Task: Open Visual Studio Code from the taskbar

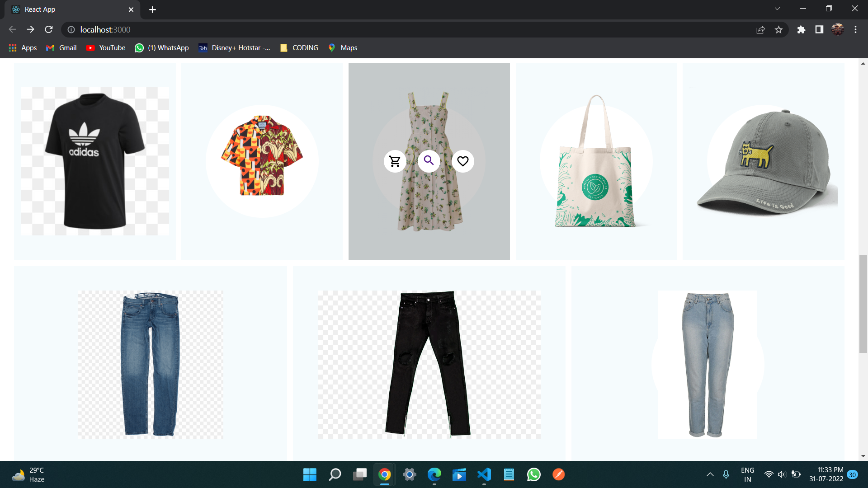Action: pos(484,474)
